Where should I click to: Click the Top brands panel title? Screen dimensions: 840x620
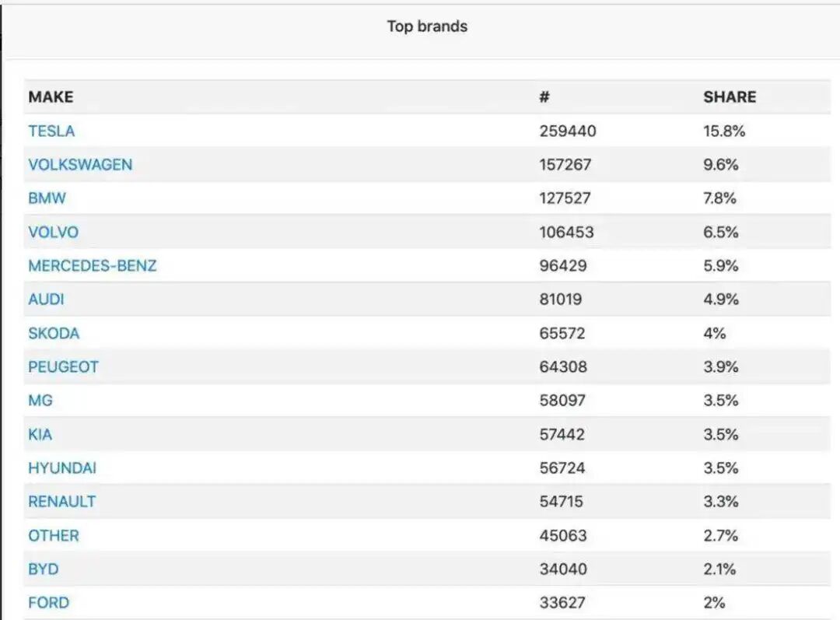tap(427, 26)
